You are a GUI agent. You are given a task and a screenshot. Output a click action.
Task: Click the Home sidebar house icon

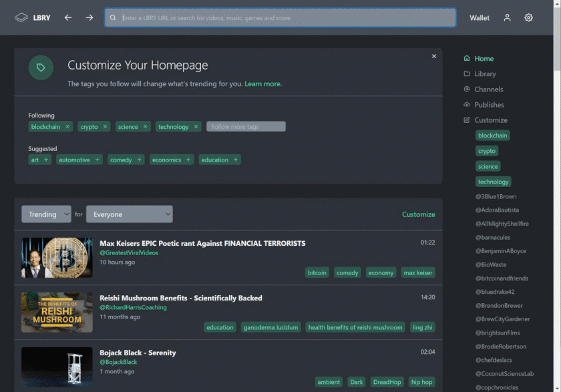[x=467, y=58]
